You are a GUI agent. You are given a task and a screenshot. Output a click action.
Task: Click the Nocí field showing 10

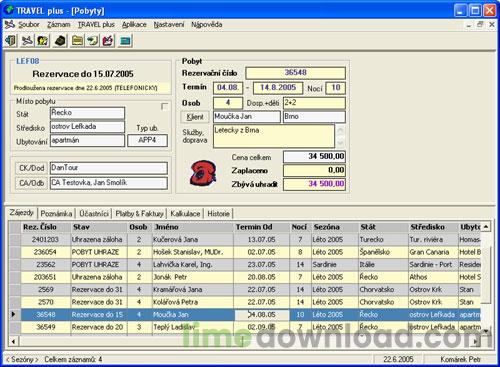[x=335, y=88]
